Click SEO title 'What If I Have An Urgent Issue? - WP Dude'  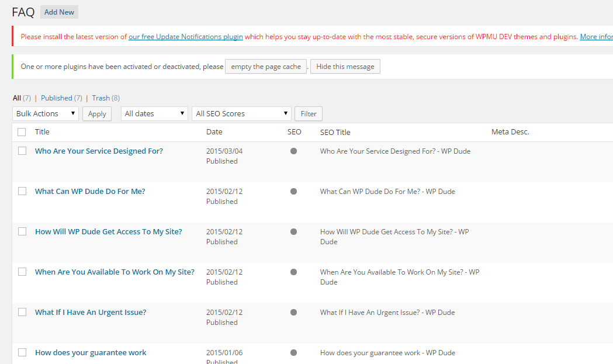387,312
